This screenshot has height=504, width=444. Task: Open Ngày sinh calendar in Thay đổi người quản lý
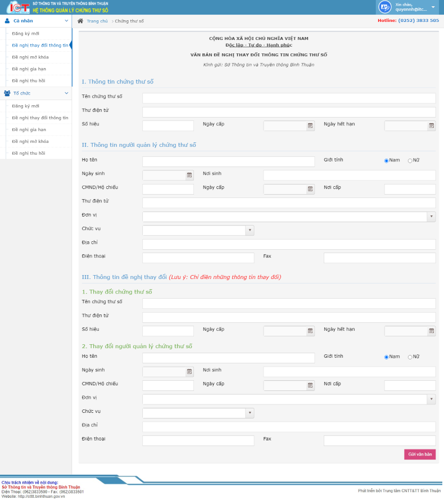pyautogui.click(x=189, y=372)
